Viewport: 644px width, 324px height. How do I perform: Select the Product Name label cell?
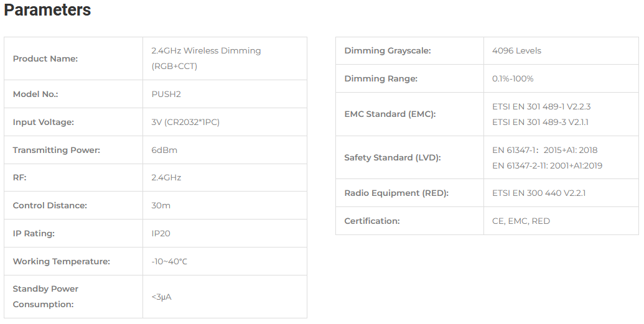pyautogui.click(x=73, y=58)
